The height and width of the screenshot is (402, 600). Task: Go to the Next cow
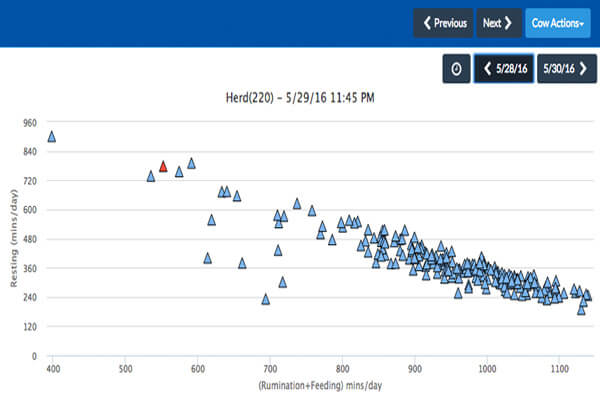click(499, 23)
